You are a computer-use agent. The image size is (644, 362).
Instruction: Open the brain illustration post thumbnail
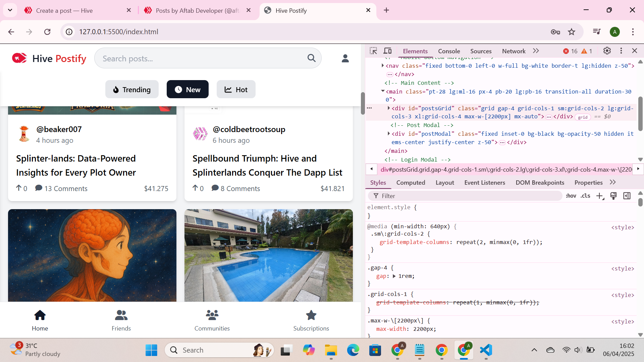tap(92, 255)
